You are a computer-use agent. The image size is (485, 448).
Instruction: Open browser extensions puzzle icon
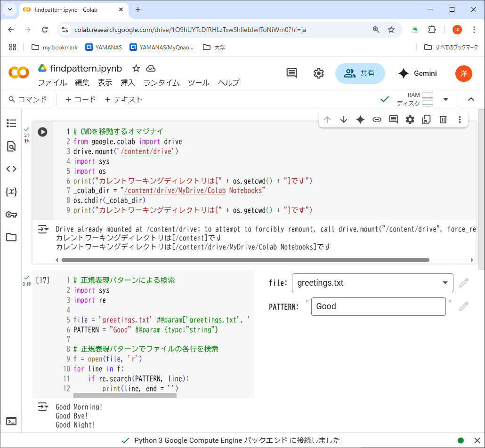(x=432, y=30)
